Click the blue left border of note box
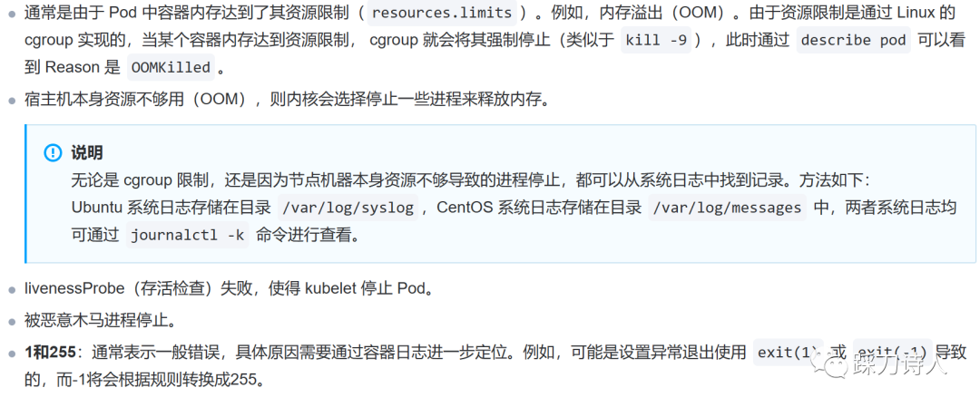The height and width of the screenshot is (407, 980). [x=26, y=193]
